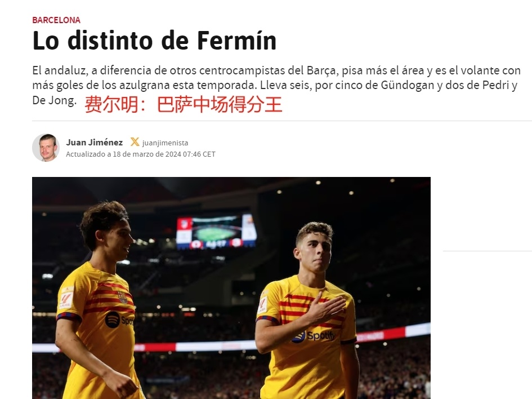Click the Spotify logo on Fermín's shirt

tap(313, 336)
